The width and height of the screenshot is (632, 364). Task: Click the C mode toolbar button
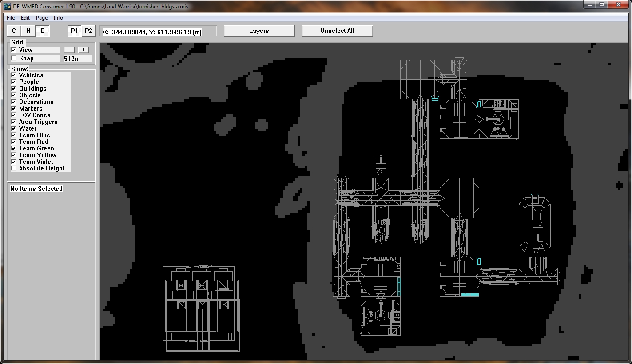click(14, 31)
